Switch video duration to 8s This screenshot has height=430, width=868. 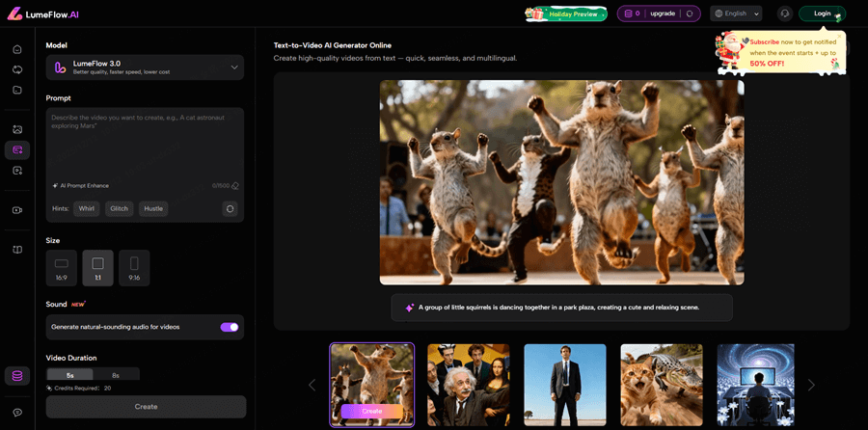(x=116, y=375)
